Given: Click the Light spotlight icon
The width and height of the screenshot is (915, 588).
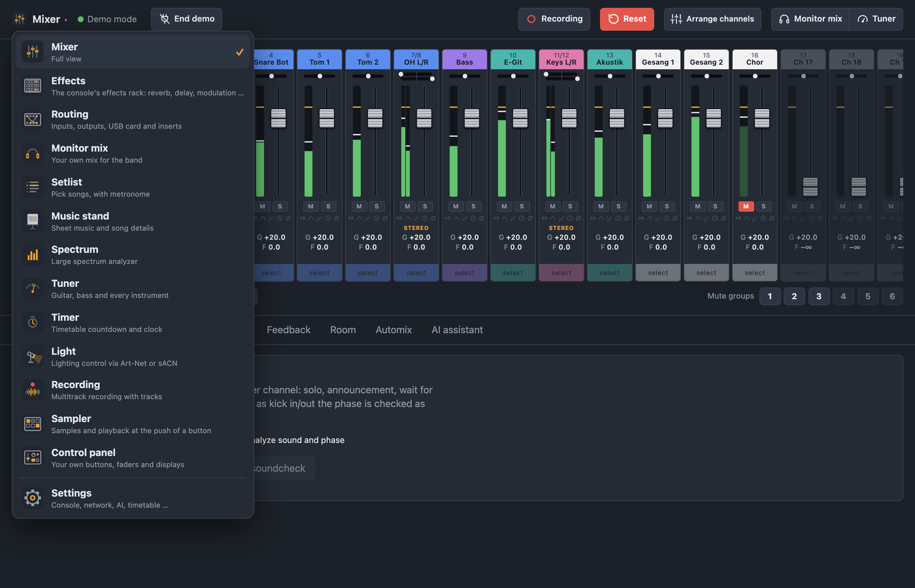Looking at the screenshot, I should (x=33, y=357).
